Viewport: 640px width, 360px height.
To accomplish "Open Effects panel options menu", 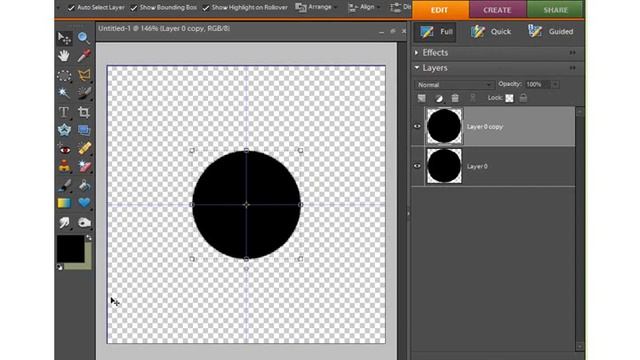I will pyautogui.click(x=573, y=53).
